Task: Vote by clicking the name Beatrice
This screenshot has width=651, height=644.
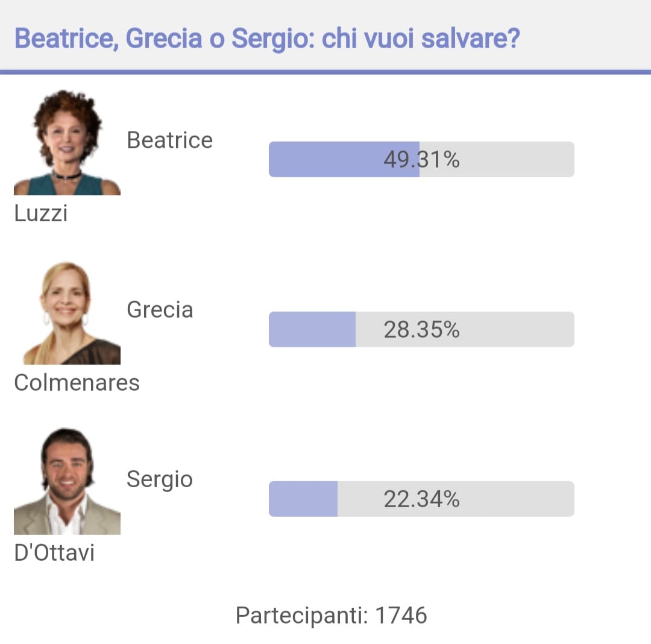Action: 169,140
